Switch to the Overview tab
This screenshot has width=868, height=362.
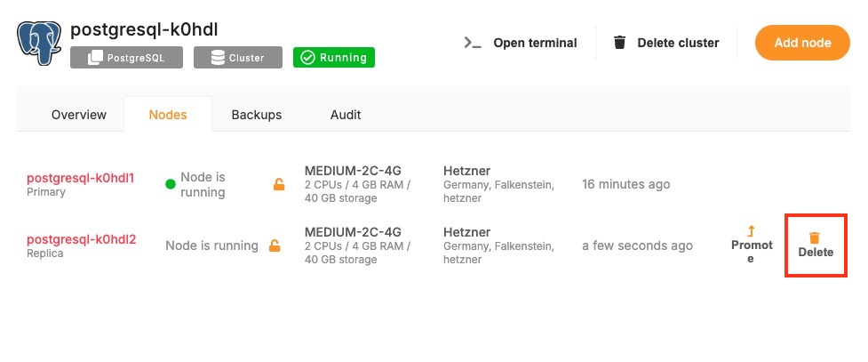[79, 115]
